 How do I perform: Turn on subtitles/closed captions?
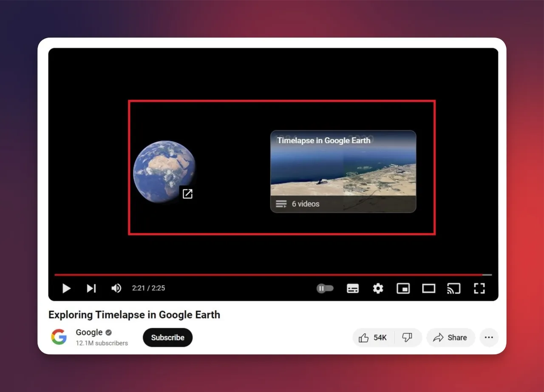(353, 288)
